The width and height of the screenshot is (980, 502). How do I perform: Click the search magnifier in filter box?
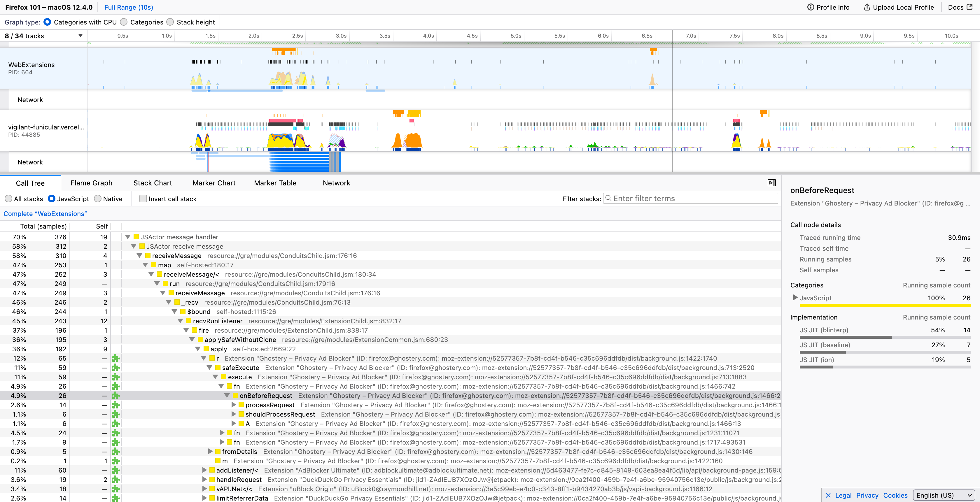tap(608, 199)
